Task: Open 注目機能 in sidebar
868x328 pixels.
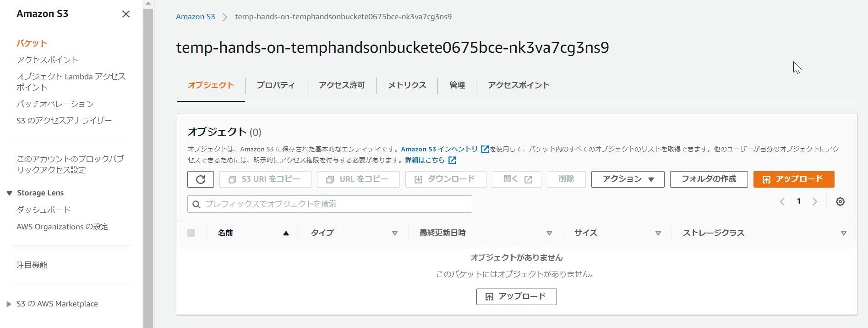Action: 32,265
